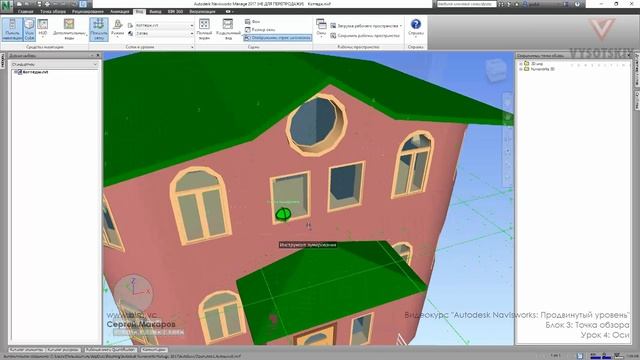Open the Windows (Окна) list button

point(321,29)
